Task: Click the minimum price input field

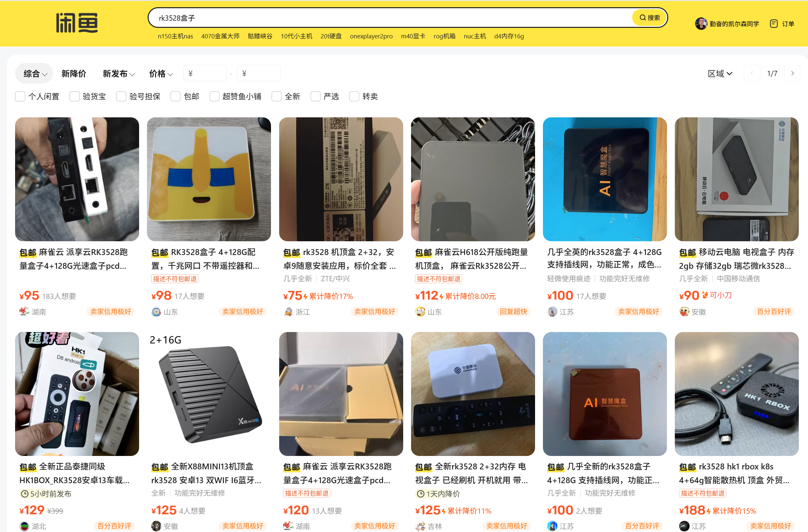Action: 205,73
